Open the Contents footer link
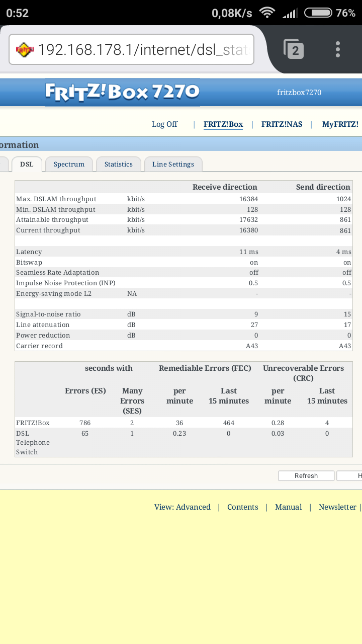This screenshot has height=644, width=362. (242, 507)
